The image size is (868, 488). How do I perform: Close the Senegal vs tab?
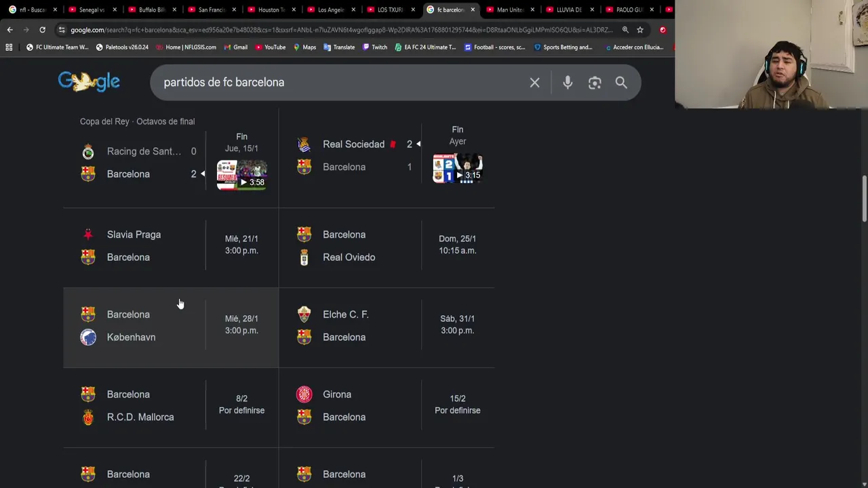(x=115, y=9)
